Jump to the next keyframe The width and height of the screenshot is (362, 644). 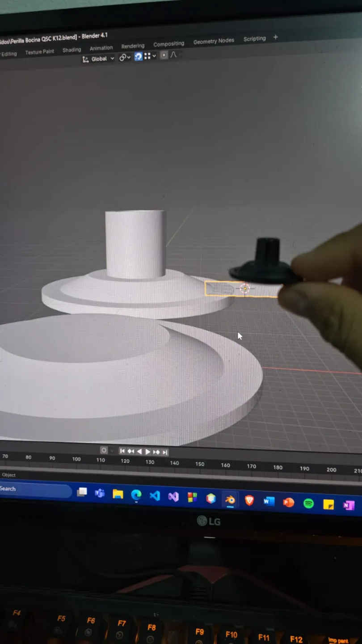[156, 452]
